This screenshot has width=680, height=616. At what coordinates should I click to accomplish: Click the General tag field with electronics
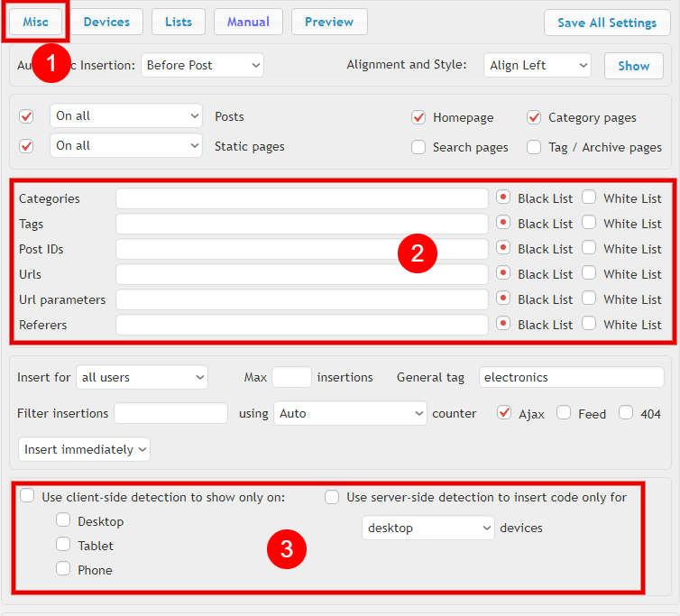571,377
